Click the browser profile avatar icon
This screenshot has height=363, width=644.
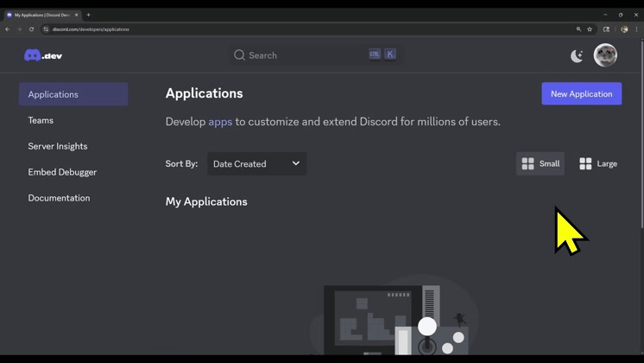[x=624, y=29]
